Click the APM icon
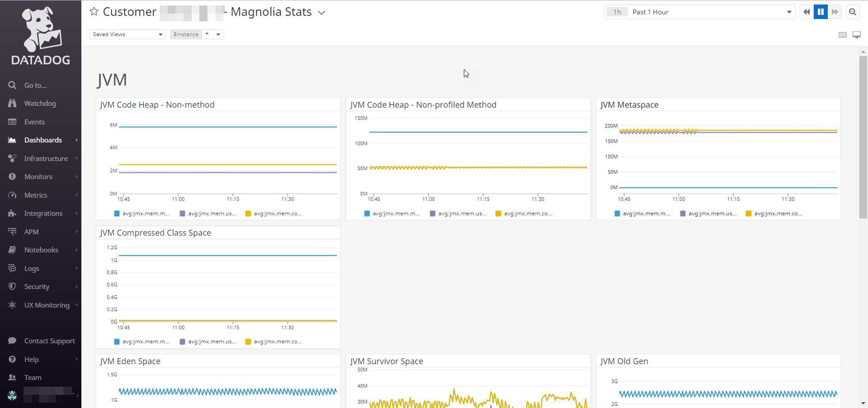 [12, 232]
